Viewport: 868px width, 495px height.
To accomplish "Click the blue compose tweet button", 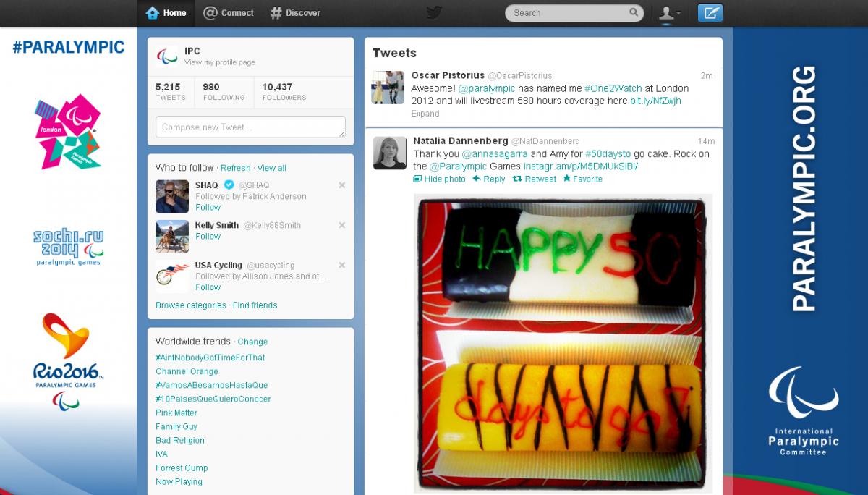I will coord(710,12).
